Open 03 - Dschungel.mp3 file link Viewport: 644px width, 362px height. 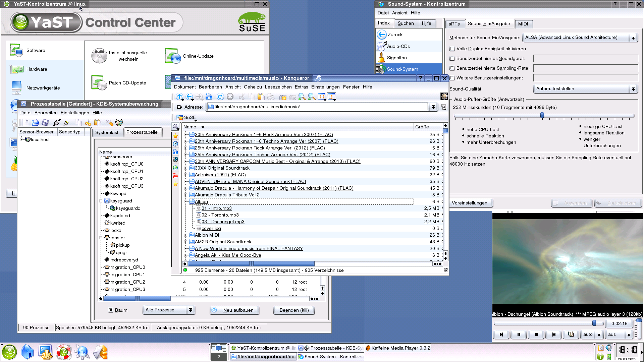click(223, 222)
